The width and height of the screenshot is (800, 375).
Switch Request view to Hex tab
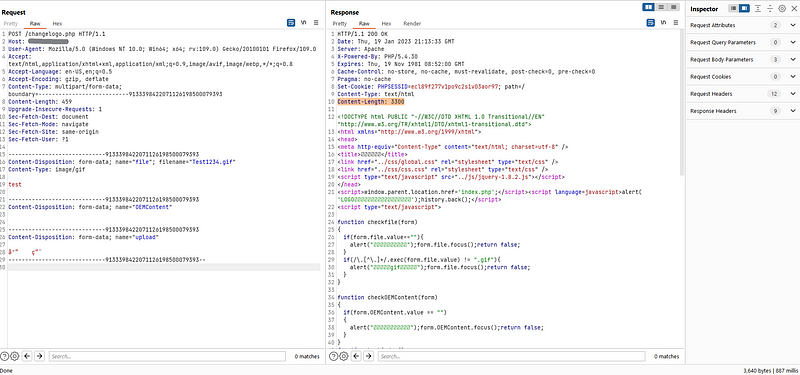[x=57, y=23]
